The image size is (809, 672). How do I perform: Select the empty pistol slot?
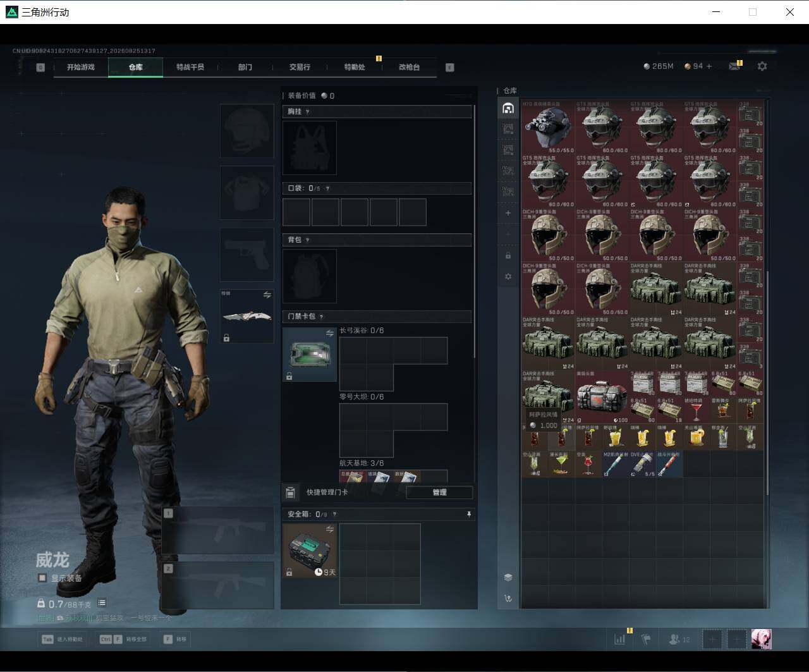click(x=247, y=255)
